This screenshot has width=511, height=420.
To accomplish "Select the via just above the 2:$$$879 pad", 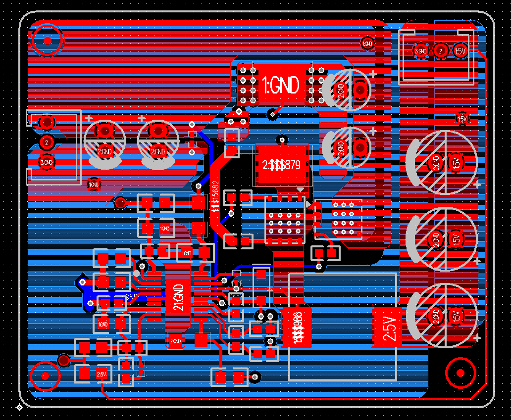I will pos(282,140).
